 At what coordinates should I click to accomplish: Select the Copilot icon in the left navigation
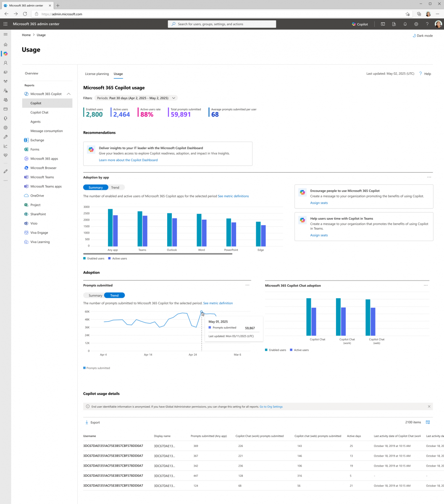[x=5, y=54]
